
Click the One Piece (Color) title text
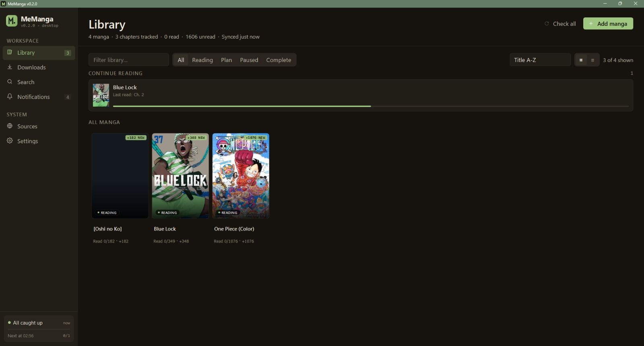(234, 229)
